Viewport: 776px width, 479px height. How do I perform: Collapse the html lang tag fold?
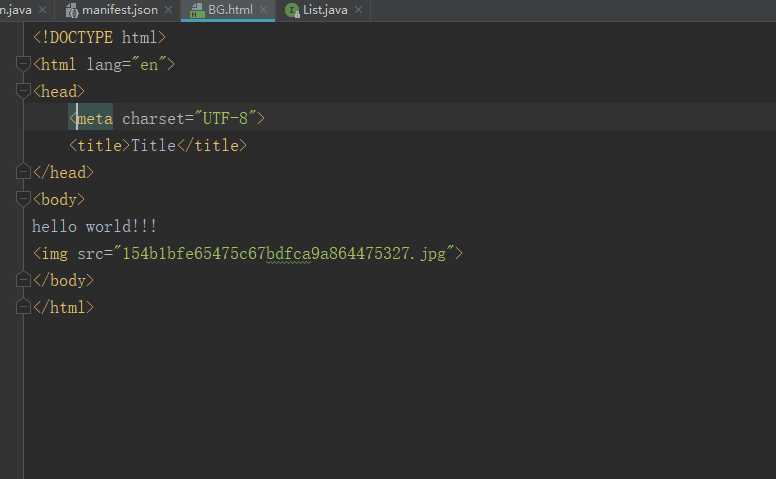click(23, 64)
